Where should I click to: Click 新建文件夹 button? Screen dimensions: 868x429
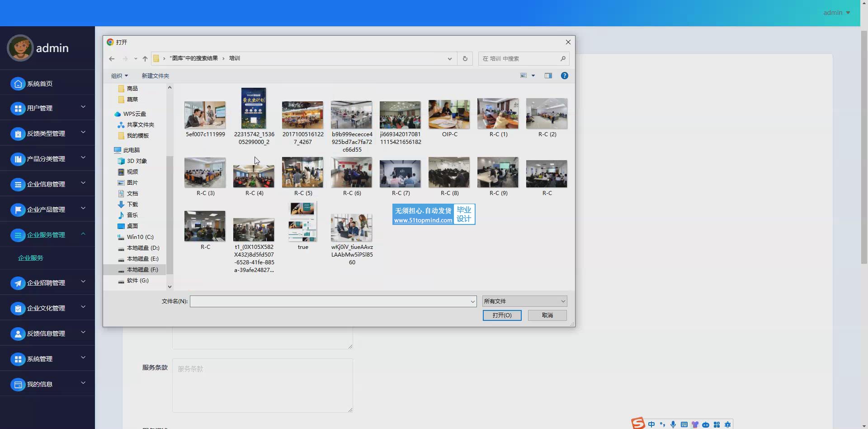pyautogui.click(x=155, y=76)
